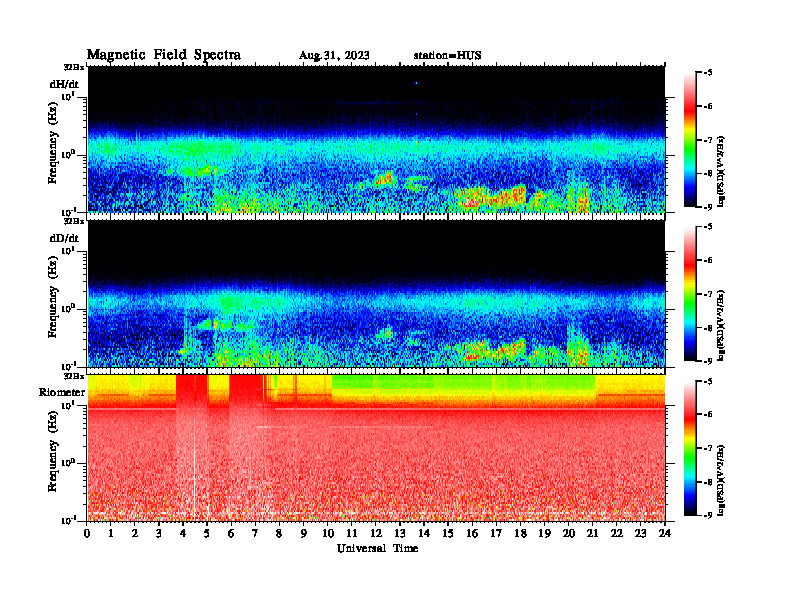Click hour "18" on the Universal Time axis
This screenshot has height=612, width=792.
point(520,533)
